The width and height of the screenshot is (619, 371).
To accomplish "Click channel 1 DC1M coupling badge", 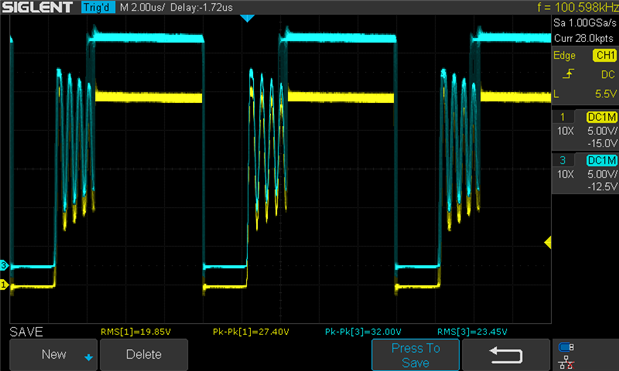I will click(x=602, y=117).
